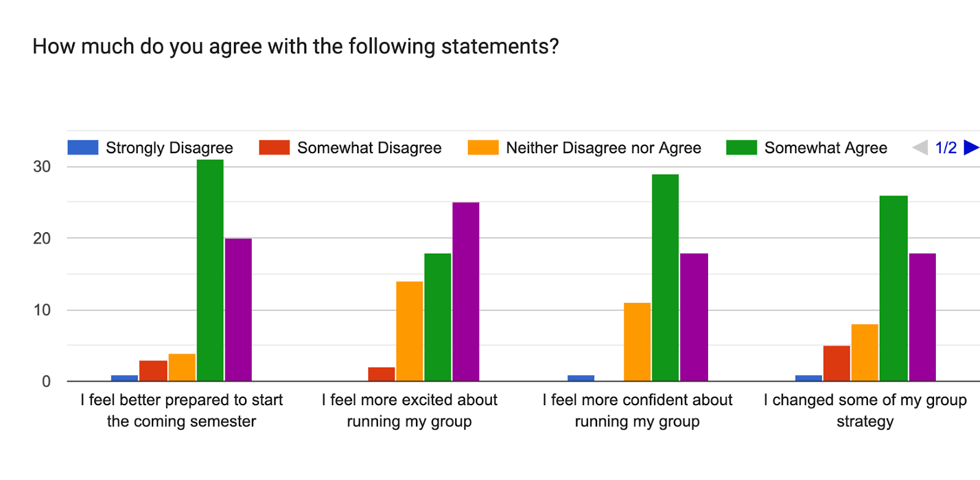Click the chart title about agreeing with statements
Viewport: 980px width, 480px height.
(296, 47)
